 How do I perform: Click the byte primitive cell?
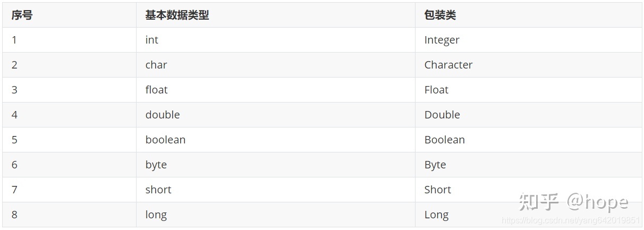156,165
